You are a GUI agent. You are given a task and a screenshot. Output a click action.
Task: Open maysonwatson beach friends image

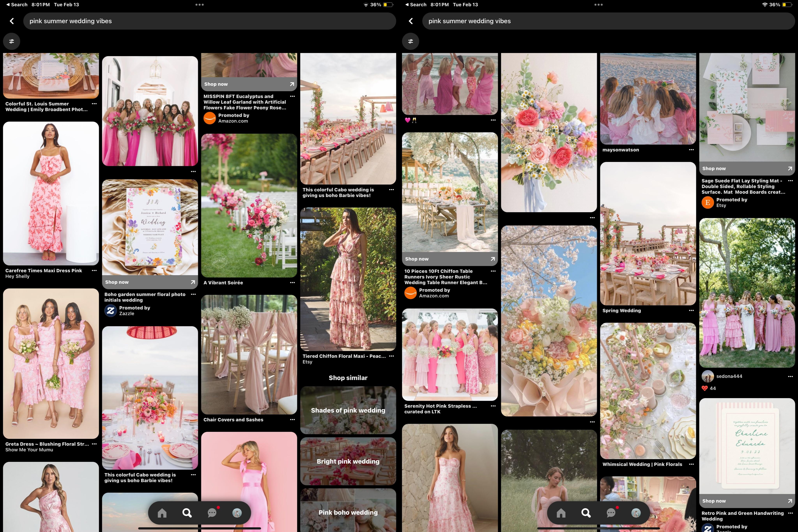tap(648, 99)
